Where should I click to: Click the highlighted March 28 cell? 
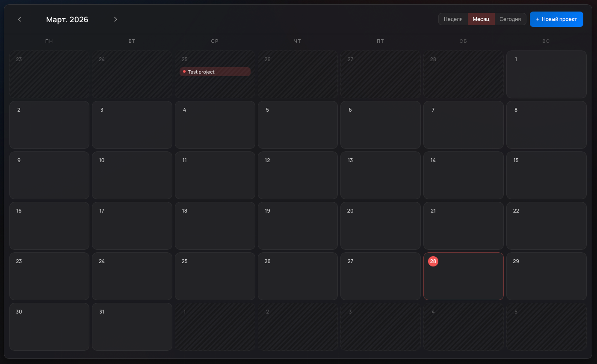tap(463, 276)
